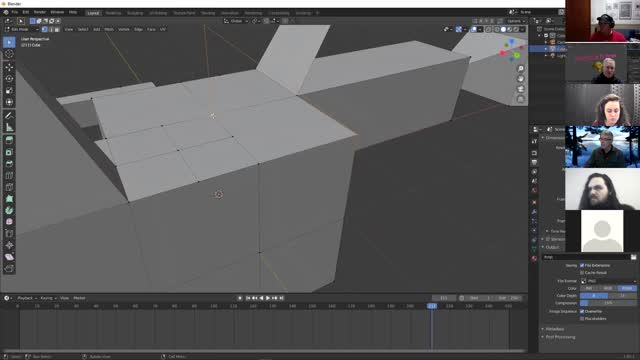Select the Shear tool

9,257
